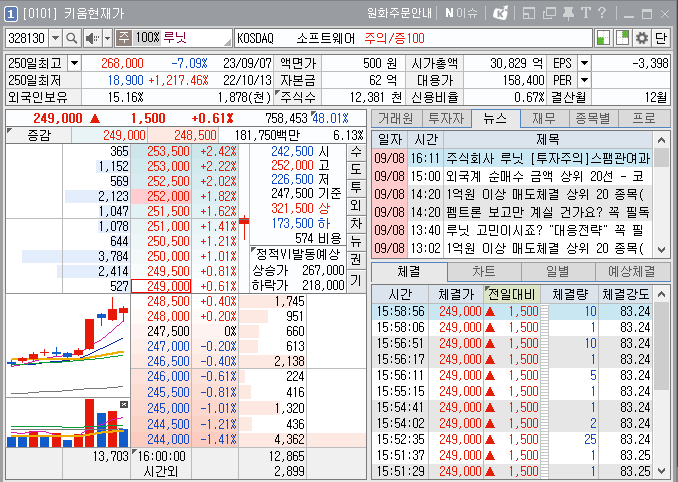
Task: Open the PER dropdown arrow
Action: (584, 80)
